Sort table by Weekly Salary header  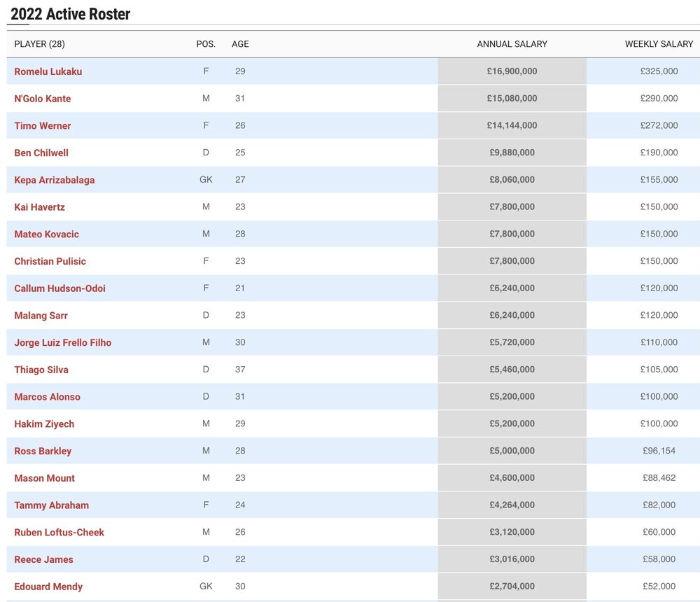[x=659, y=44]
